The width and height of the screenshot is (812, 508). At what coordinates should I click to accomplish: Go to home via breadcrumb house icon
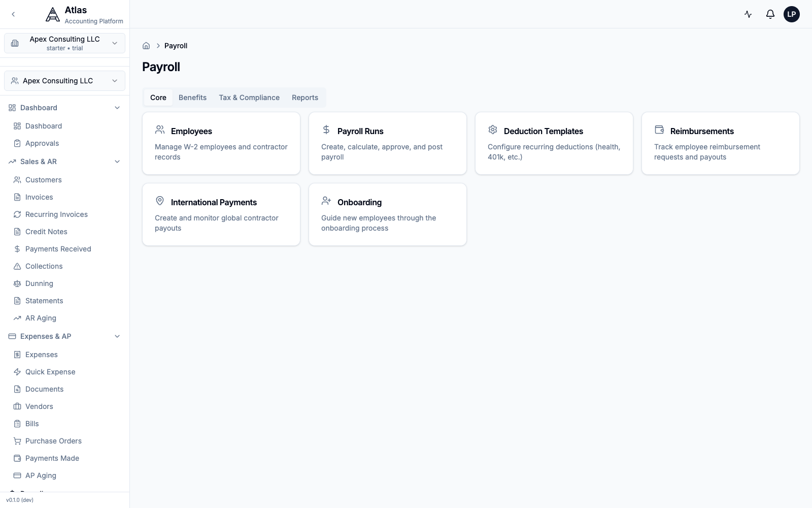coord(146,46)
